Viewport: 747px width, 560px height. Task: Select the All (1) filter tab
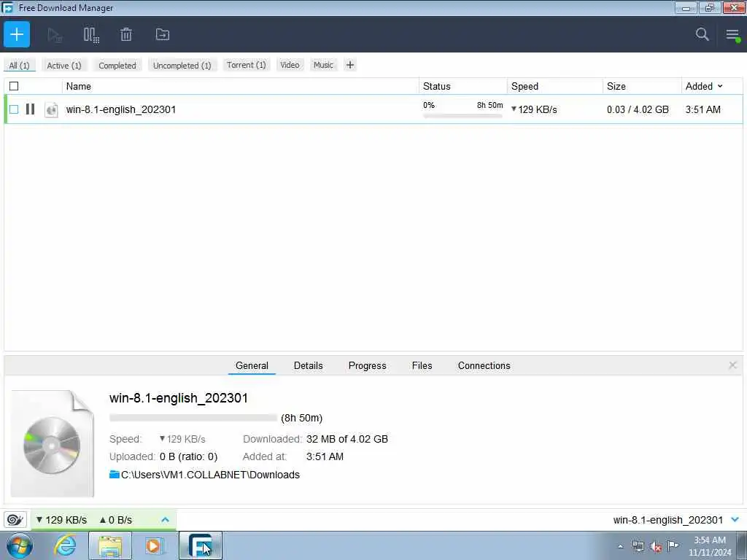19,65
